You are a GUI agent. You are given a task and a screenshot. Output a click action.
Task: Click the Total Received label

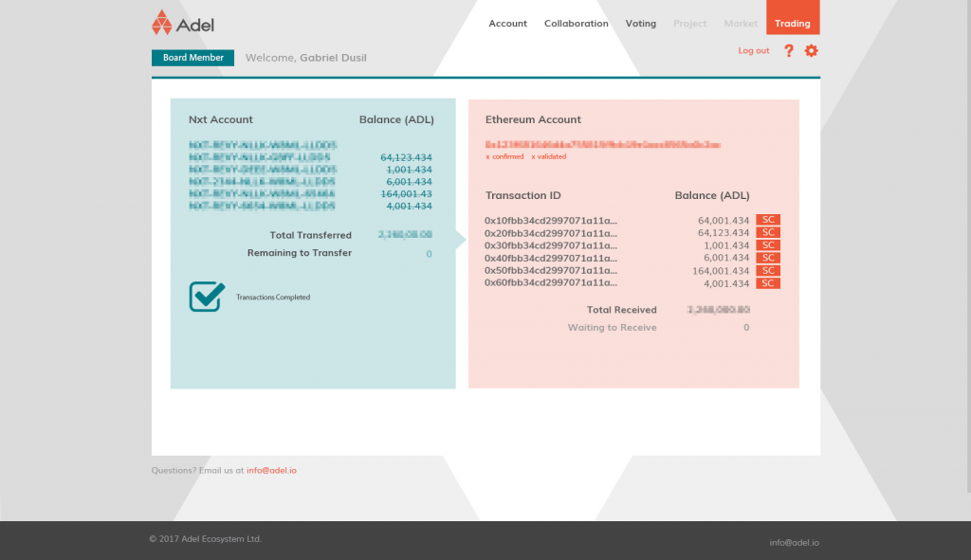tap(622, 310)
